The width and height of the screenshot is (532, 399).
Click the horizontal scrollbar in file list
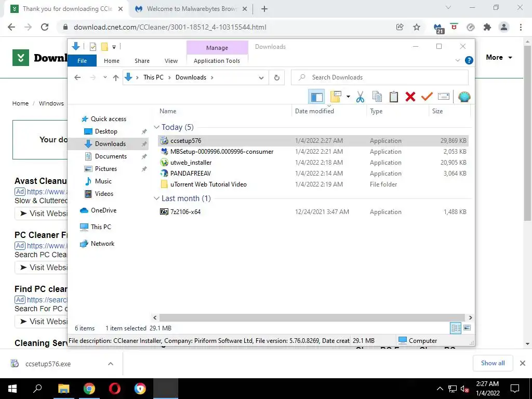click(312, 317)
